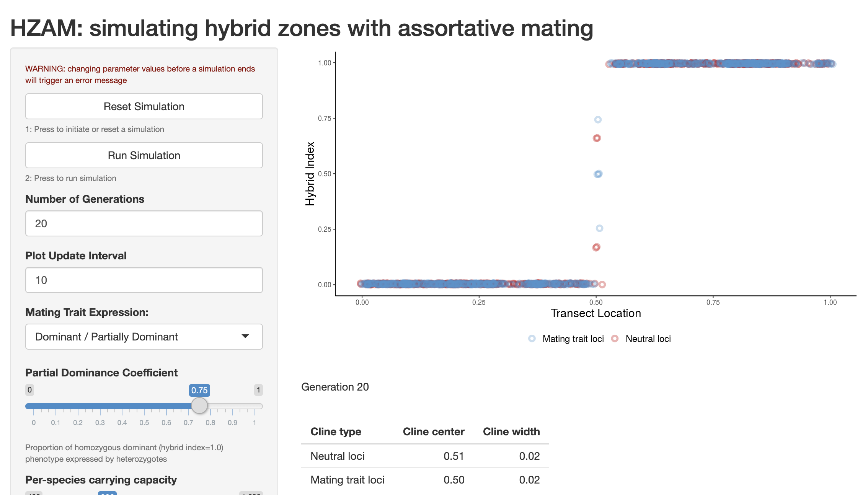Click the blue point at hybrid index 0.25
Image resolution: width=868 pixels, height=495 pixels.
pyautogui.click(x=599, y=228)
